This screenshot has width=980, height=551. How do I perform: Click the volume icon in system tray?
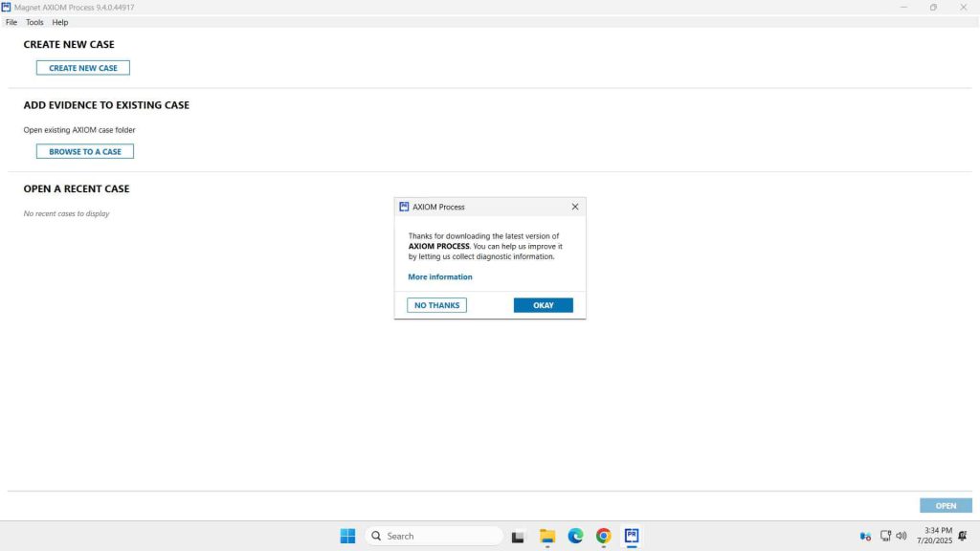pos(901,536)
